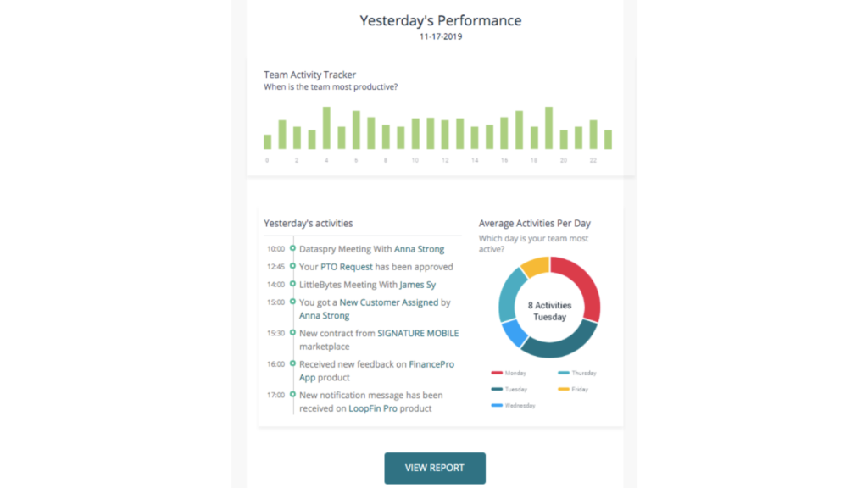Viewport: 868px width, 488px height.
Task: Open the View Report button
Action: click(x=435, y=468)
